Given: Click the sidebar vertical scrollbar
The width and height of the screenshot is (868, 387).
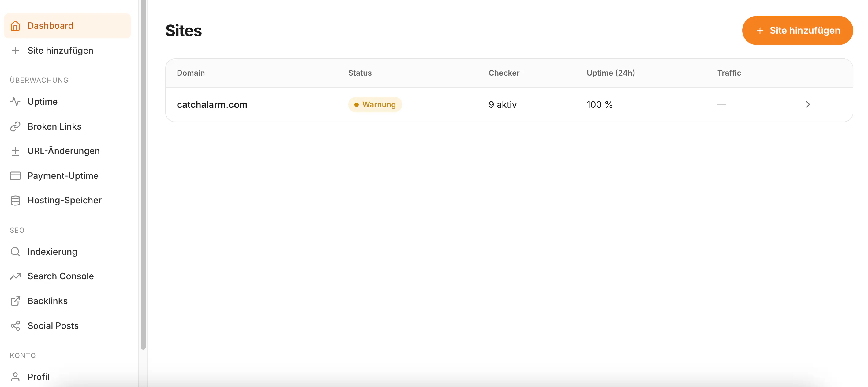Looking at the screenshot, I should [x=143, y=175].
